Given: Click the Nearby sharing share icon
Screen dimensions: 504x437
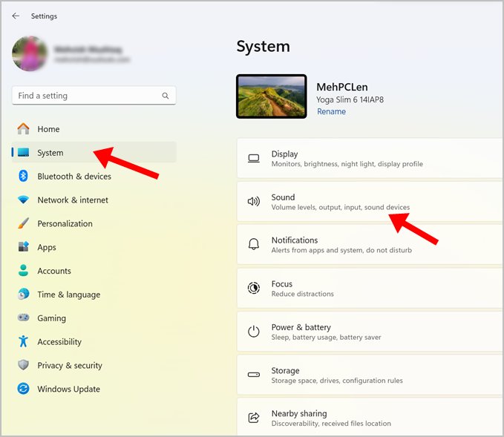Looking at the screenshot, I should 254,418.
